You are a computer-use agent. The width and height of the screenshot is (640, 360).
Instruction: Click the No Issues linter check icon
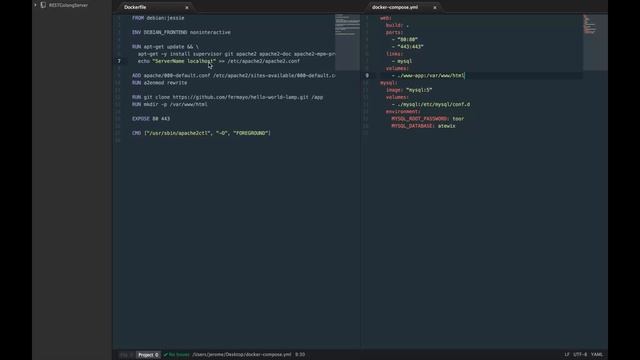point(165,355)
